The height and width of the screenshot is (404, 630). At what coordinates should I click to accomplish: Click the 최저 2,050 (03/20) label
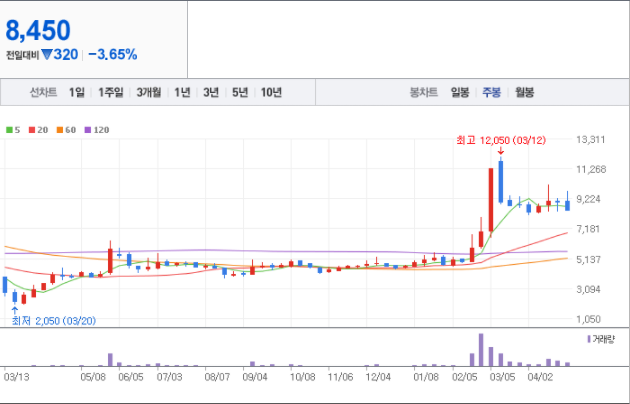click(x=54, y=321)
